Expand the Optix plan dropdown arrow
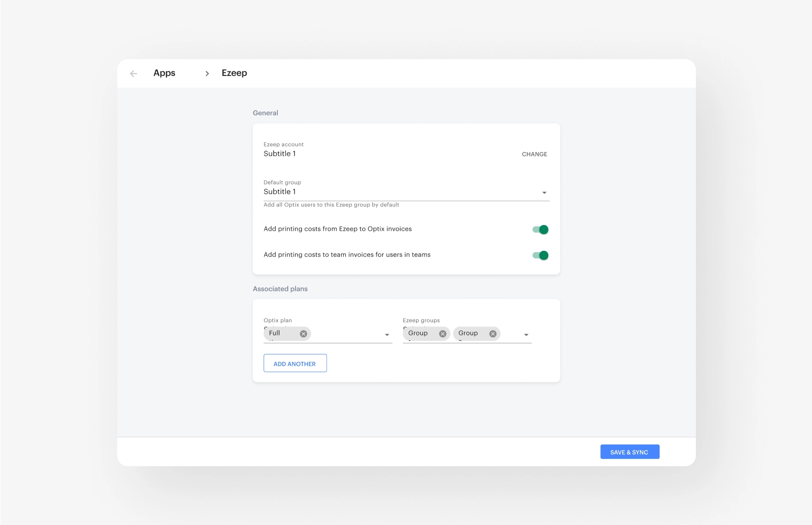Viewport: 812px width, 525px height. click(387, 335)
